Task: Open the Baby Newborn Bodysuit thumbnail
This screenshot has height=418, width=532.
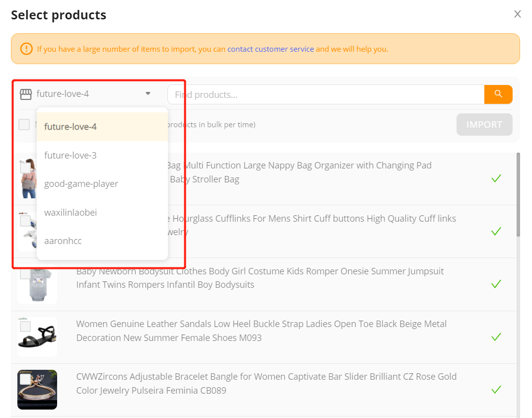Action: coord(37,284)
